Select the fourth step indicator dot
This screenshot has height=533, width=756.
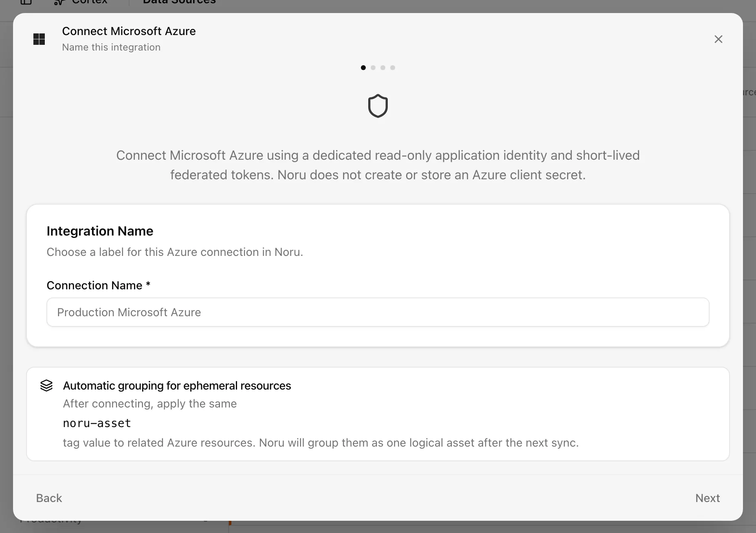point(393,68)
